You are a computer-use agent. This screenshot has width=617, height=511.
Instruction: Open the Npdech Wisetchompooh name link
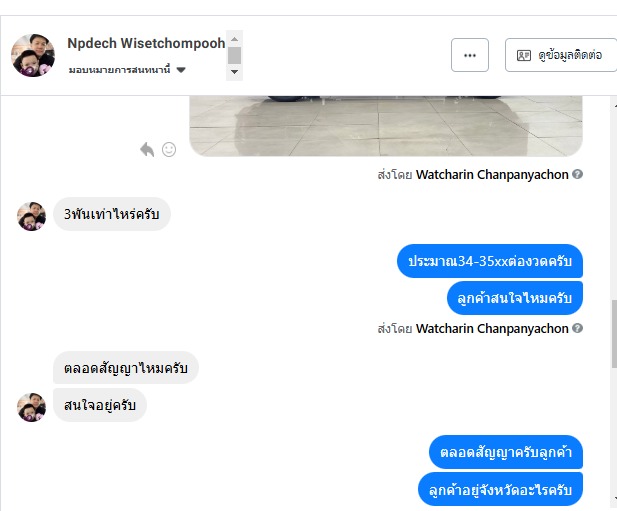(146, 43)
